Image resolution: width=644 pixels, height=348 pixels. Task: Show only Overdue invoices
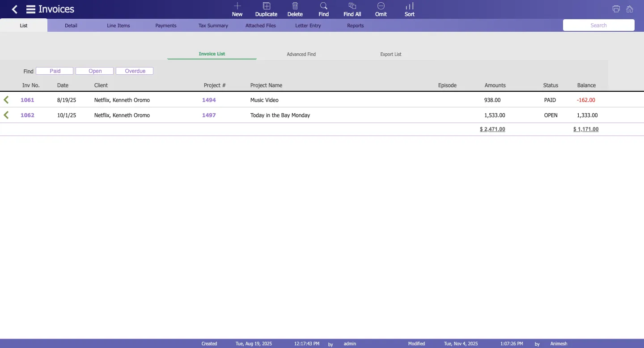click(x=134, y=71)
